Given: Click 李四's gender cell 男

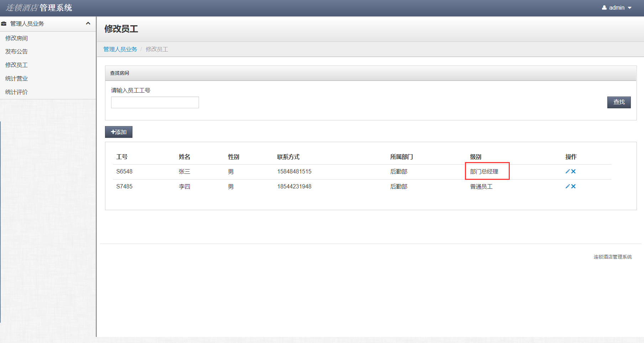Looking at the screenshot, I should coord(231,187).
